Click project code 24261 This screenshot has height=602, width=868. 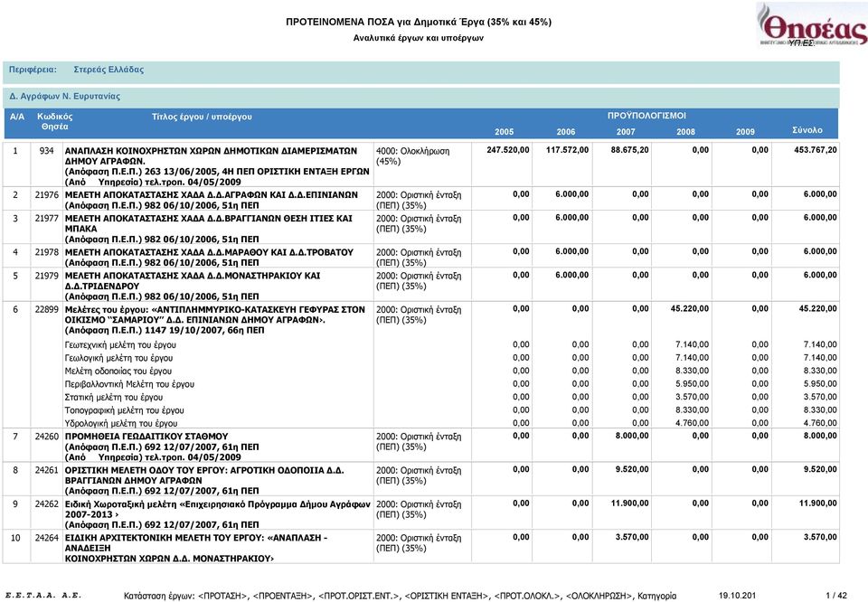pos(46,470)
